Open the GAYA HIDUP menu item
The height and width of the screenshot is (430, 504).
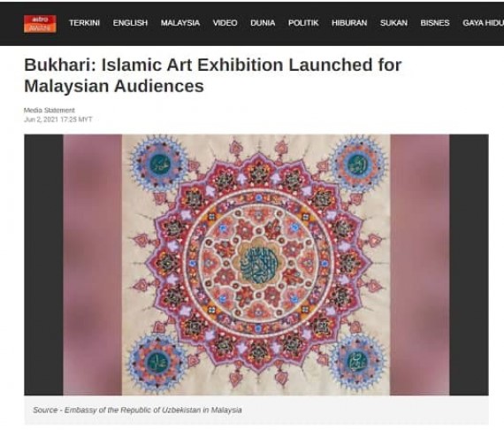483,23
